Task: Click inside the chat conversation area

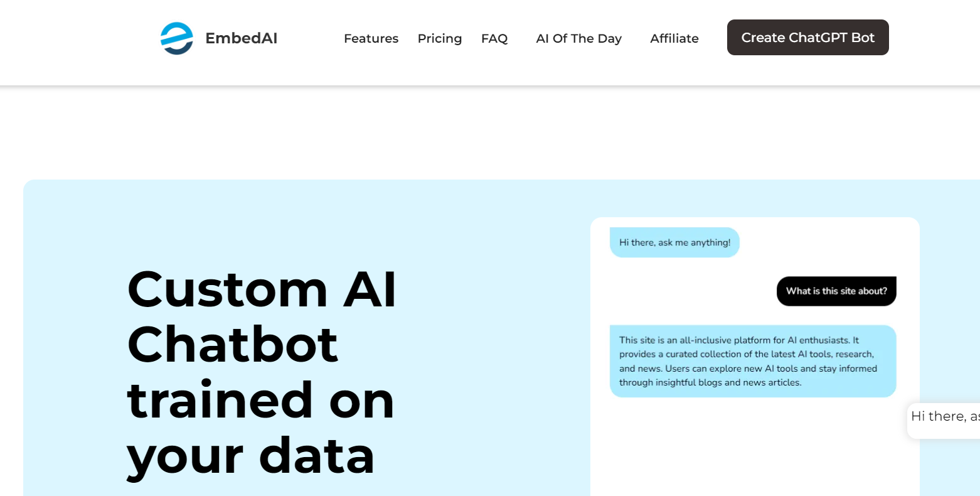Action: click(753, 314)
